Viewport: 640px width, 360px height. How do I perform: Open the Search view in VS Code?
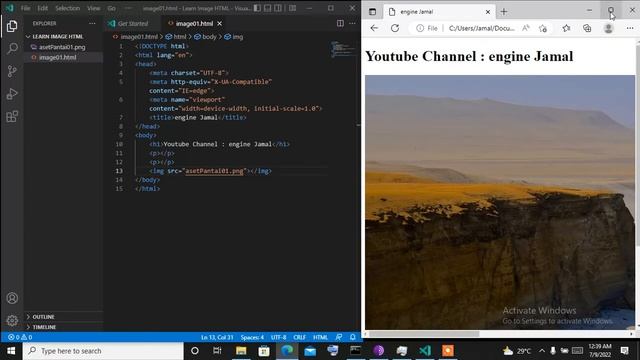(x=12, y=49)
